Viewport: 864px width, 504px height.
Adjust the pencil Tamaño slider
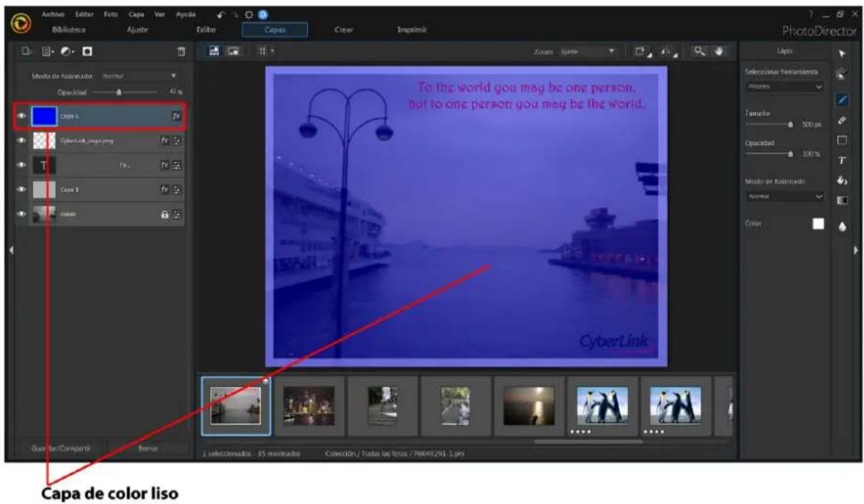769,124
